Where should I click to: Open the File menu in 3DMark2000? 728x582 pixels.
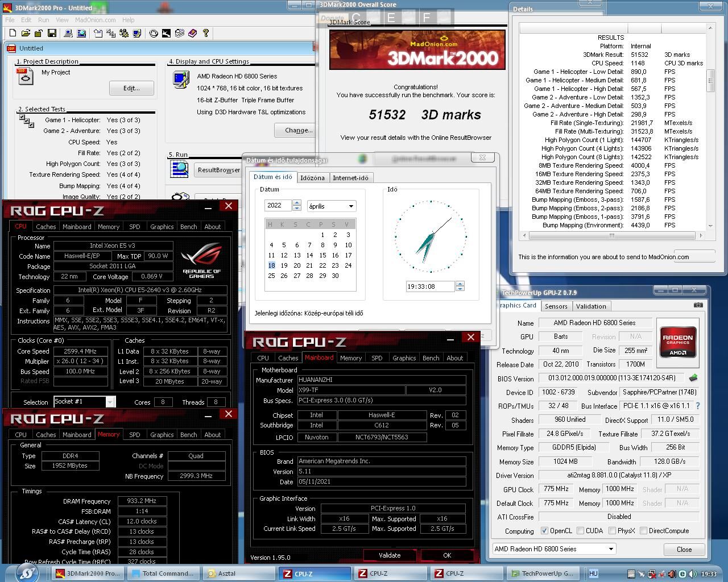10,20
